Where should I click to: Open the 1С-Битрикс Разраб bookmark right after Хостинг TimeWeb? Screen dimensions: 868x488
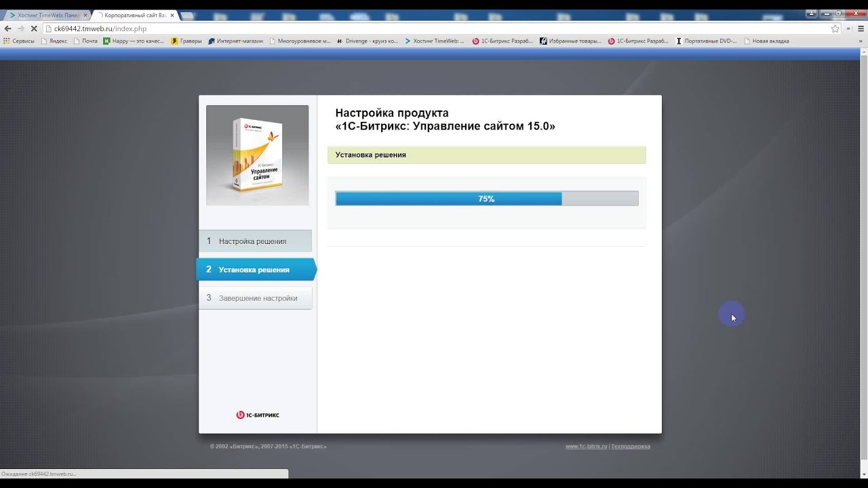coord(502,41)
